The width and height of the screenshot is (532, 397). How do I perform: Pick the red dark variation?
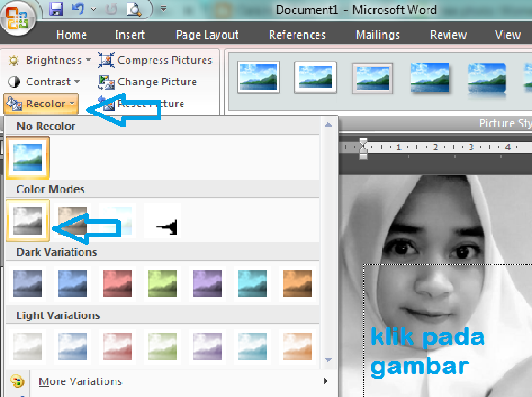(117, 283)
